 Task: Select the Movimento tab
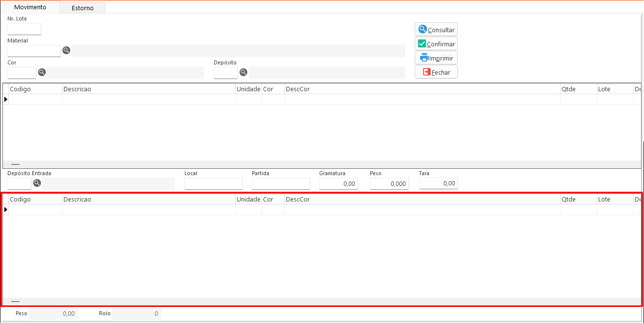coord(30,7)
